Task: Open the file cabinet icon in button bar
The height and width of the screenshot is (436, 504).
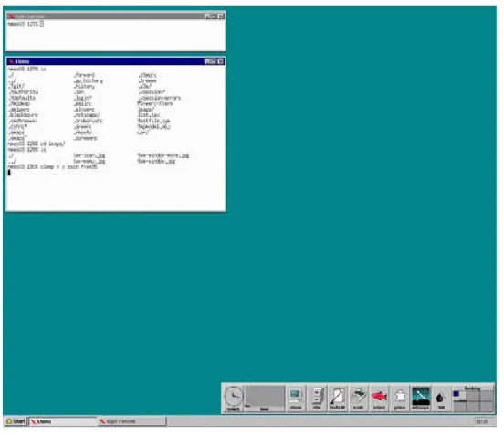Action: pos(317,398)
